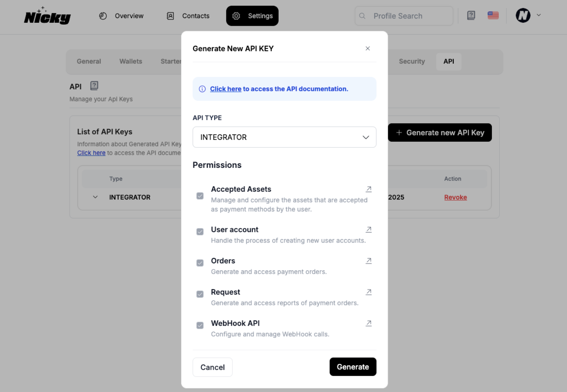Screen dimensions: 567x392
Task: Open Orders documentation arrow icon
Action: pyautogui.click(x=368, y=261)
